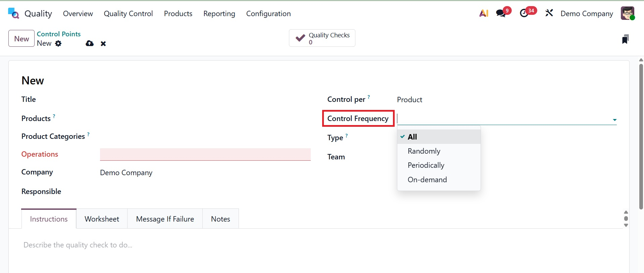Switch to the Worksheet tab
644x273 pixels.
pos(102,219)
